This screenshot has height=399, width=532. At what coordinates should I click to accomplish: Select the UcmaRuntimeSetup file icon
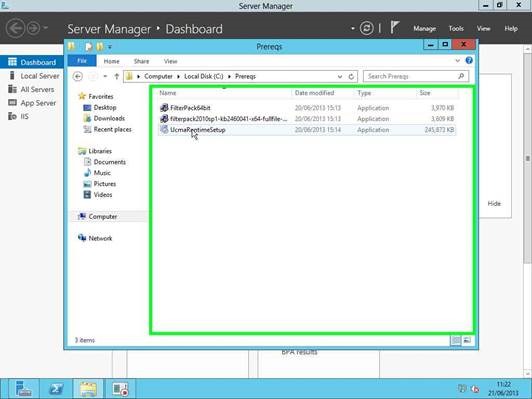(164, 130)
